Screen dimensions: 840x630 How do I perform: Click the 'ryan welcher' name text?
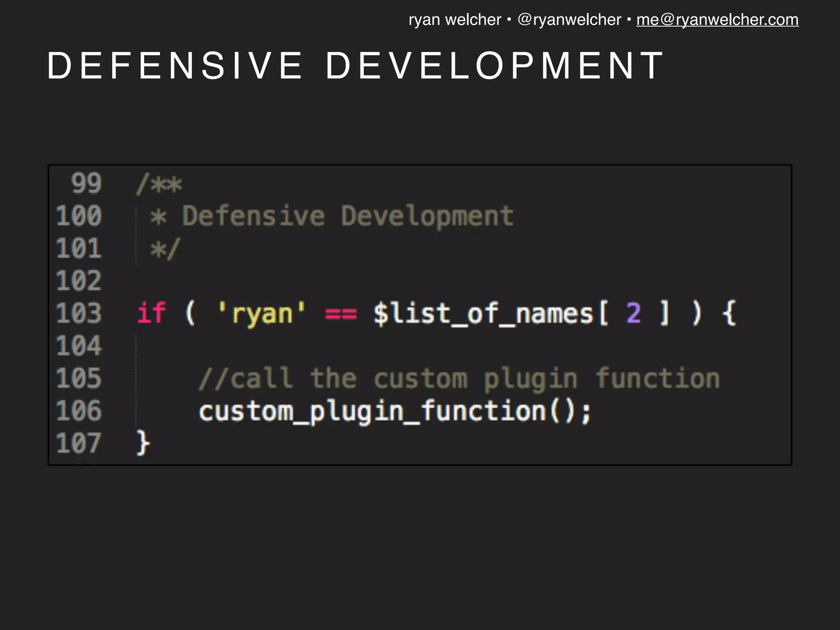coord(455,20)
